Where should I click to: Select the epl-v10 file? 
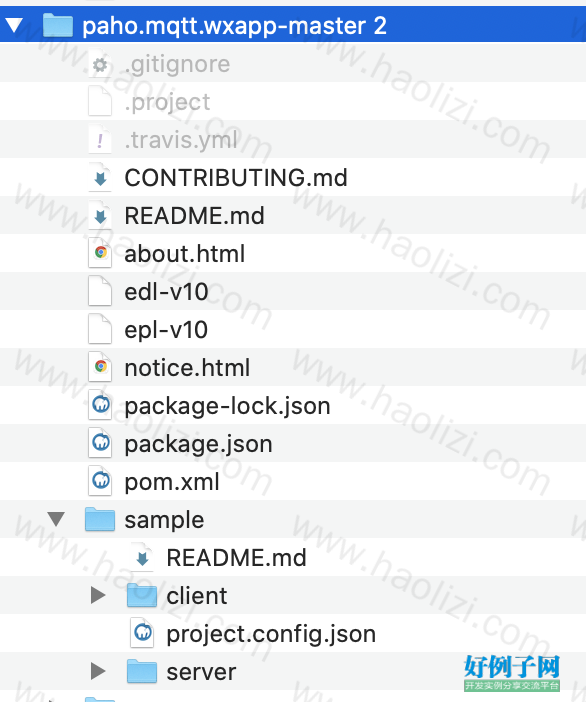point(166,330)
